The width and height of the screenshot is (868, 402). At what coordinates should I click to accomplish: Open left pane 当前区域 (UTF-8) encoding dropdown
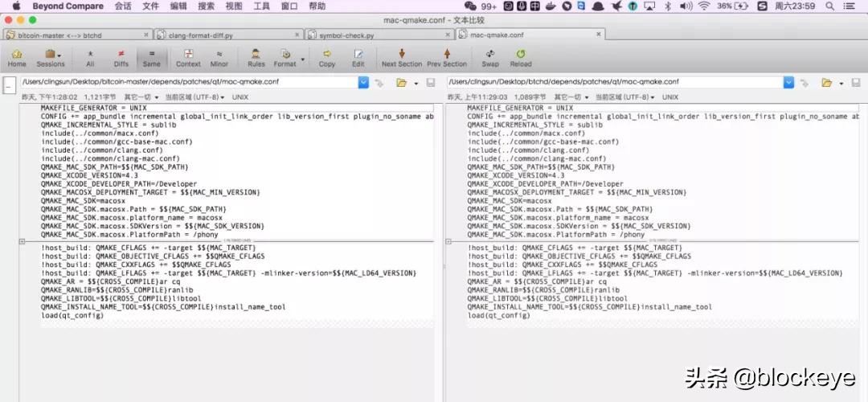pyautogui.click(x=194, y=97)
